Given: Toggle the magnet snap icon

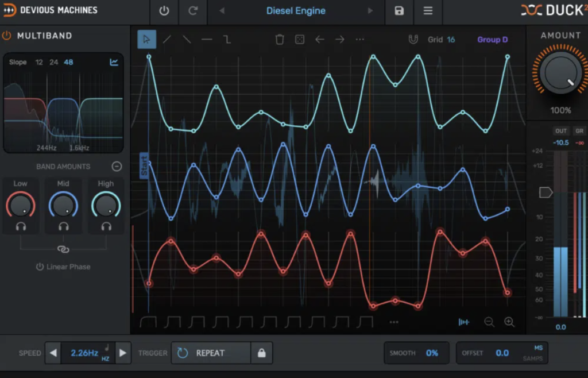Looking at the screenshot, I should pos(413,40).
